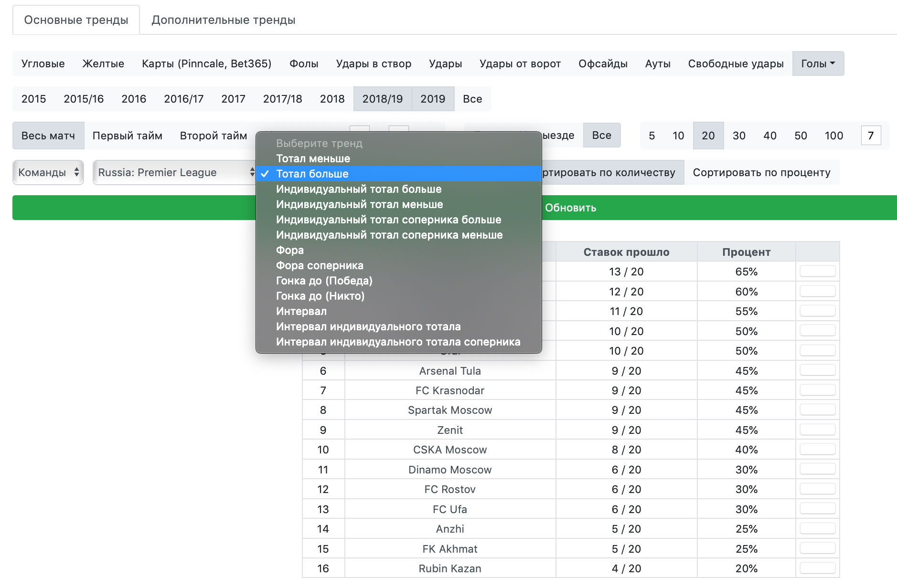Select Фолы statistic

click(x=304, y=63)
